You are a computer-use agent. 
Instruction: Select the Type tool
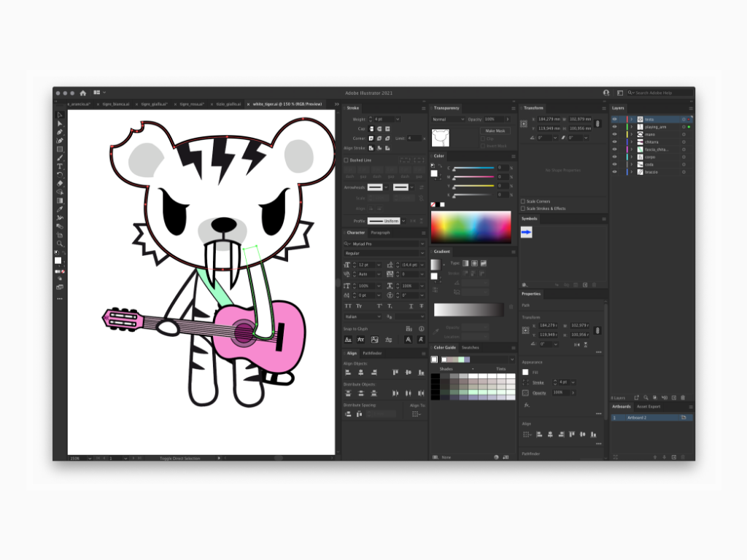pos(60,166)
